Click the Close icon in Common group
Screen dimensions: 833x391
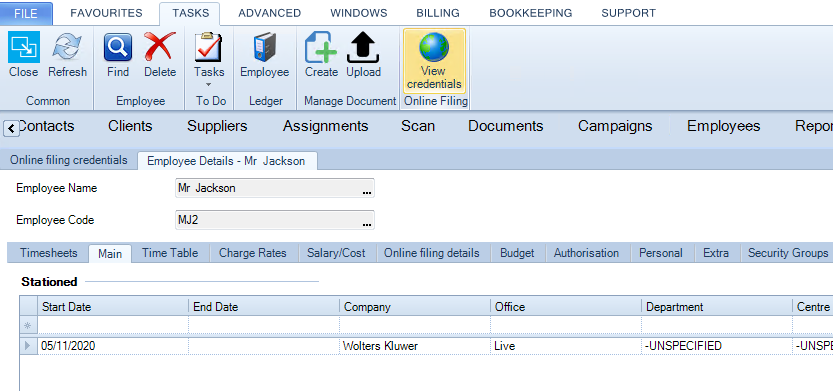click(x=24, y=47)
